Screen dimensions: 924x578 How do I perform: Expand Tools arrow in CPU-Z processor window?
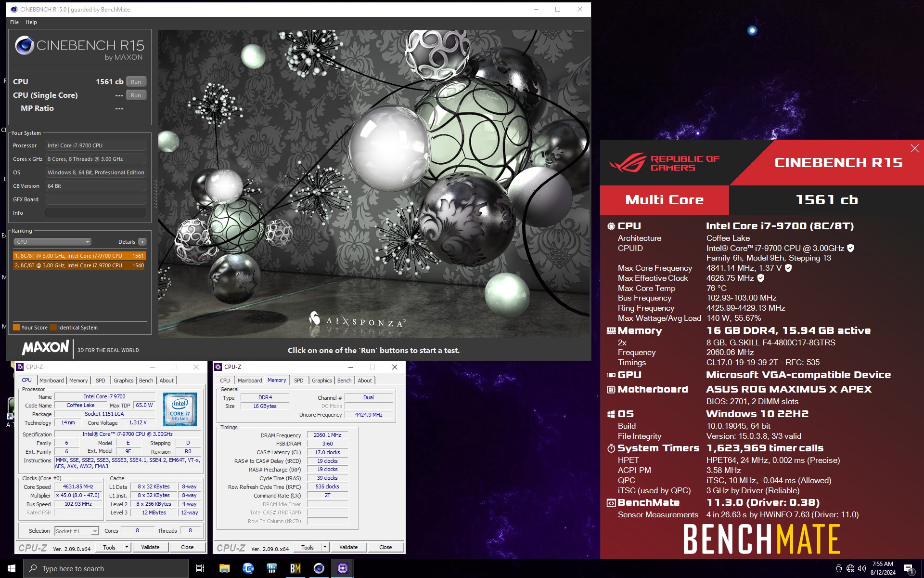[x=127, y=547]
